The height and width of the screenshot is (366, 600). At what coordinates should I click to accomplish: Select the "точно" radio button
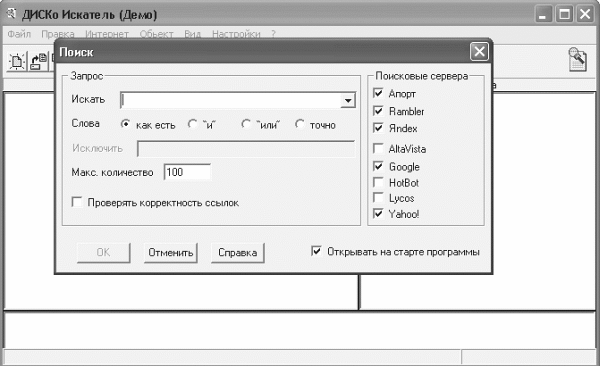coord(300,124)
